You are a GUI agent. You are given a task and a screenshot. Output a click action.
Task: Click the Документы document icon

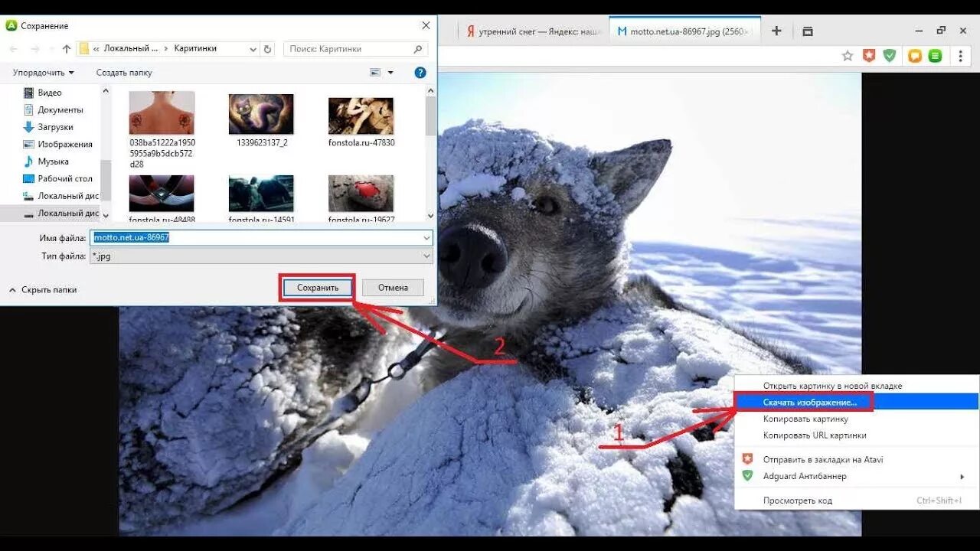click(28, 109)
